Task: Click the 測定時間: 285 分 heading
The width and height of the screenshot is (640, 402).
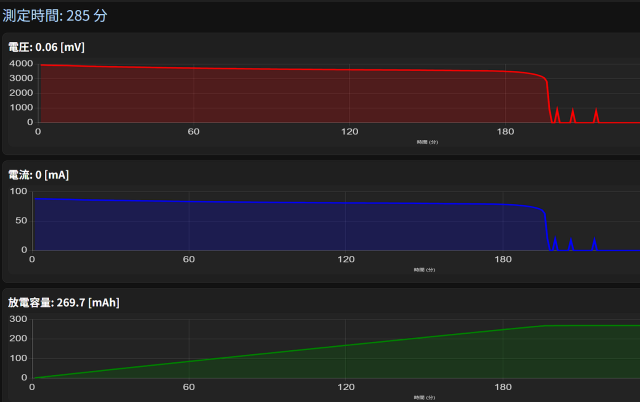Action: point(55,16)
